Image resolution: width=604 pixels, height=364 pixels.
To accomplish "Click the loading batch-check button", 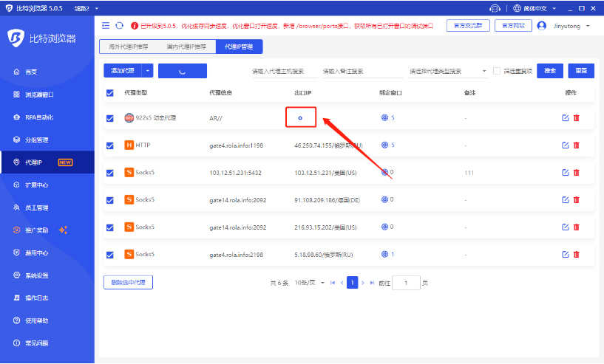I will [x=183, y=71].
